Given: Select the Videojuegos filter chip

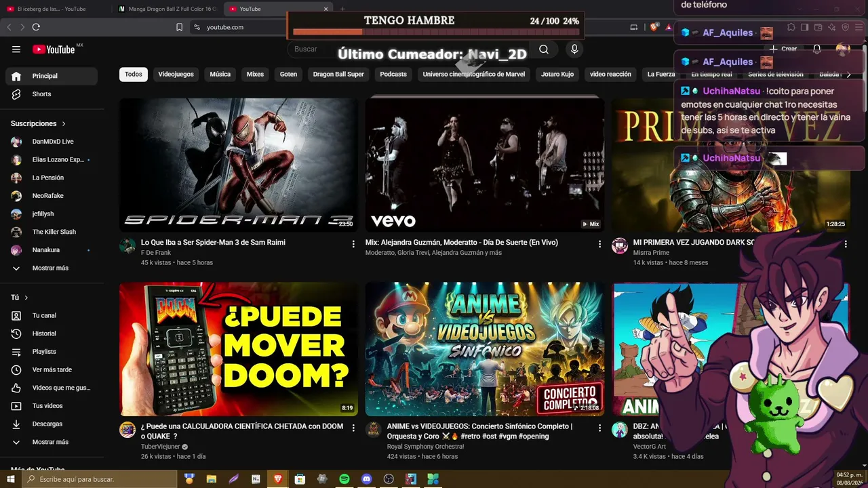Looking at the screenshot, I should (x=176, y=75).
